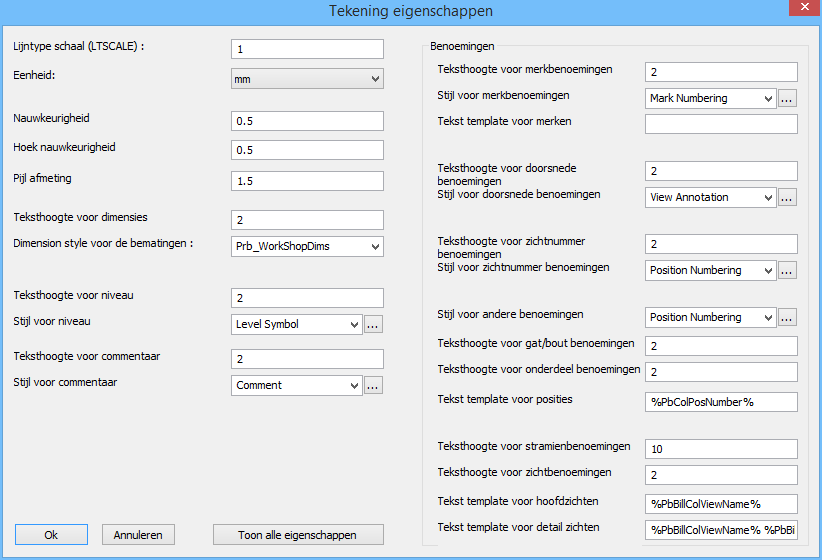
Task: Click the Lijntype schaal (LTSCALE) field
Action: click(x=307, y=49)
